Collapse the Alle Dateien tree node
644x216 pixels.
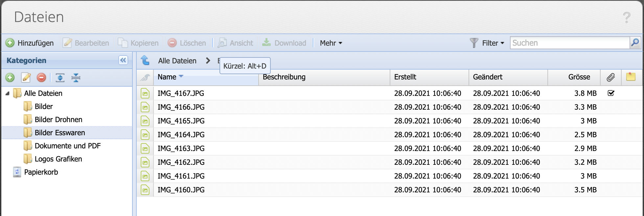(8, 94)
